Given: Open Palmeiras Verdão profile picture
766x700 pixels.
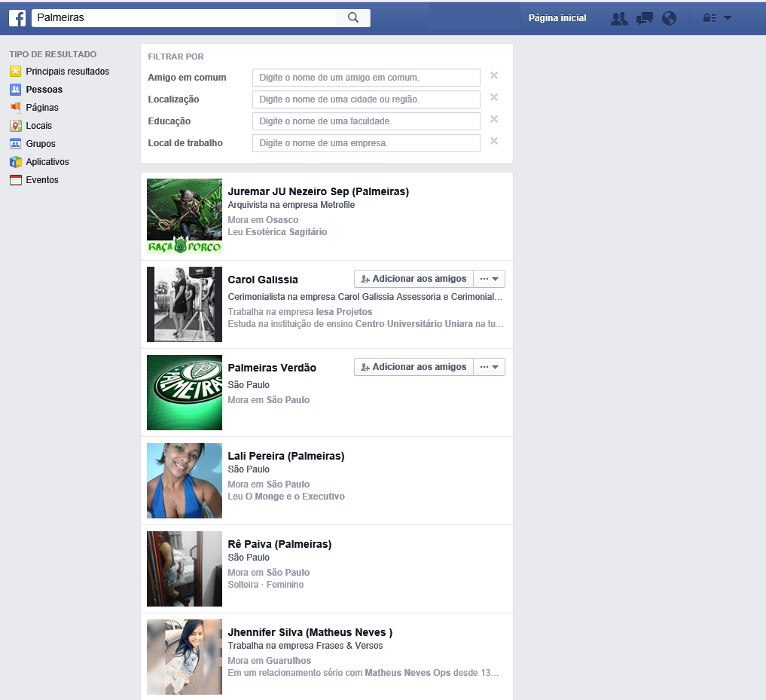Looking at the screenshot, I should click(x=185, y=393).
